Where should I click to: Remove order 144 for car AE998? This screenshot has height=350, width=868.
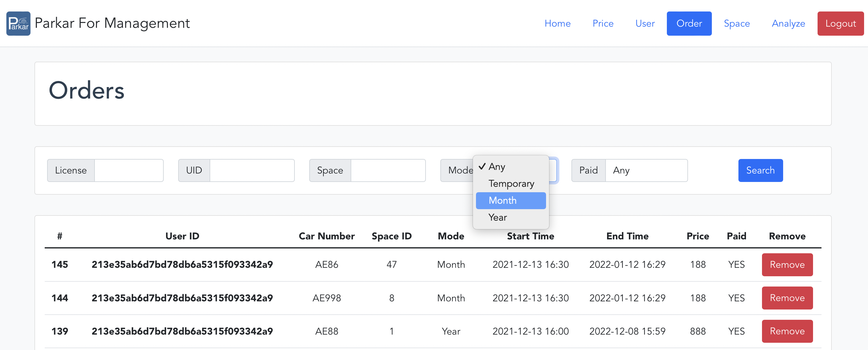tap(786, 298)
